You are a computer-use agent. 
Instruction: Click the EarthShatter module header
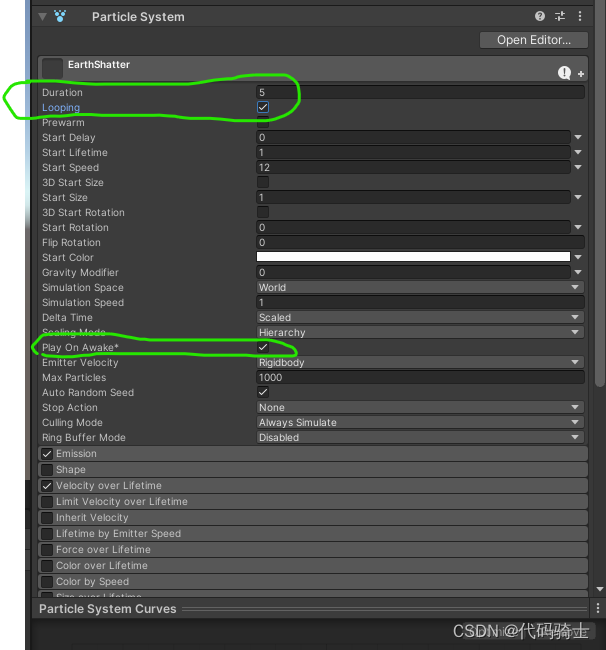[x=313, y=68]
